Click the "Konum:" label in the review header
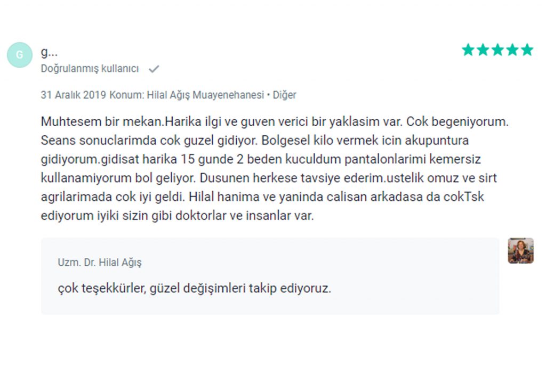 (127, 95)
